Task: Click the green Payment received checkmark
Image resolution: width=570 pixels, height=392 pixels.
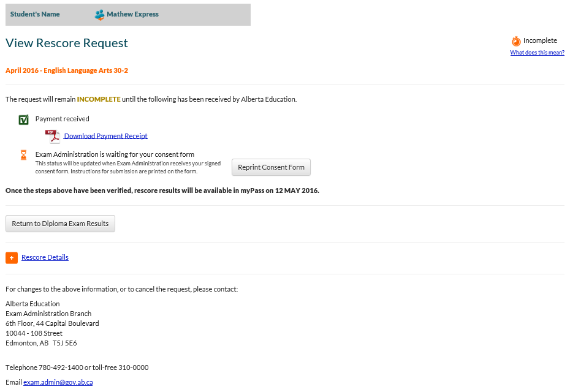Action: click(x=24, y=119)
